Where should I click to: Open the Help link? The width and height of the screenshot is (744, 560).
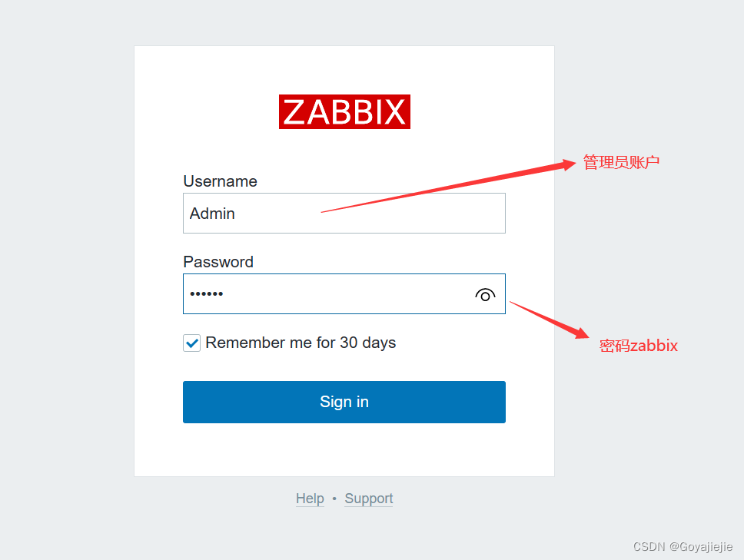click(x=310, y=499)
